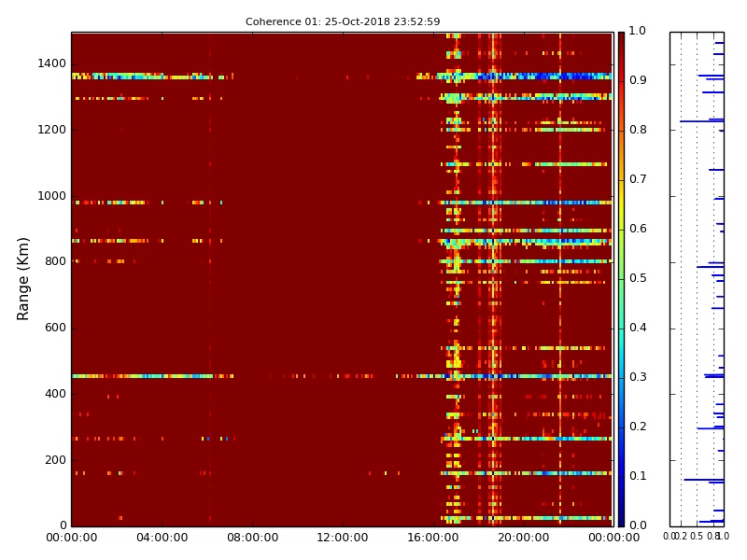Click the colorbar 0.5 tick label
Image resolution: width=747 pixels, height=560 pixels.
(x=638, y=278)
